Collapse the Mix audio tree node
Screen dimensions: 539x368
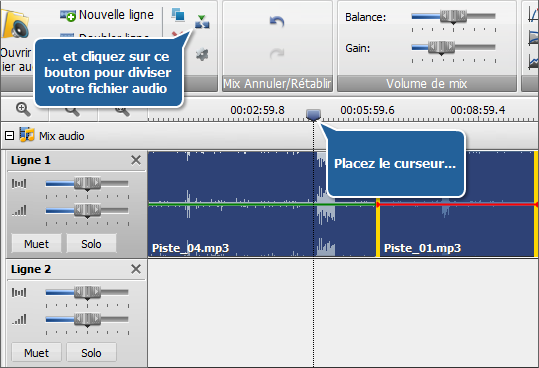[x=9, y=135]
